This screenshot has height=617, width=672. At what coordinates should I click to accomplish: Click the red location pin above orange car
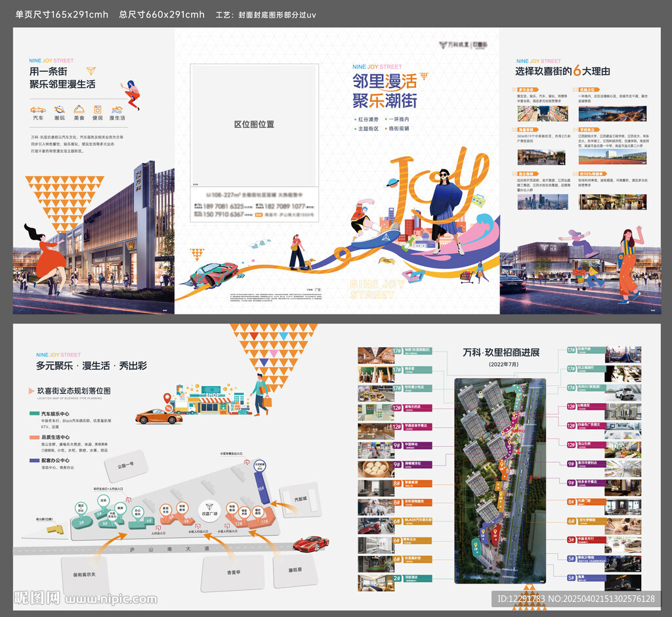pos(167,399)
